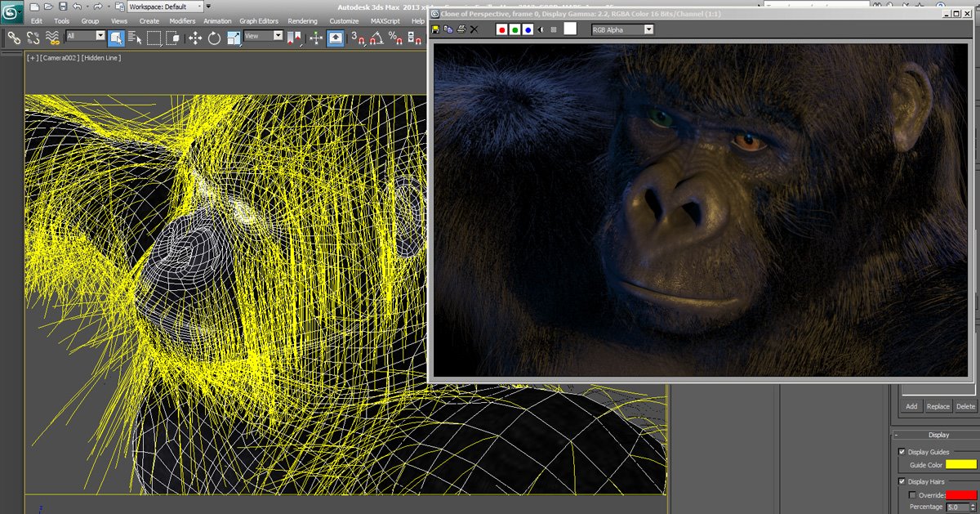Click the yellow Guide Color swatch
980x514 pixels.
[x=961, y=464]
